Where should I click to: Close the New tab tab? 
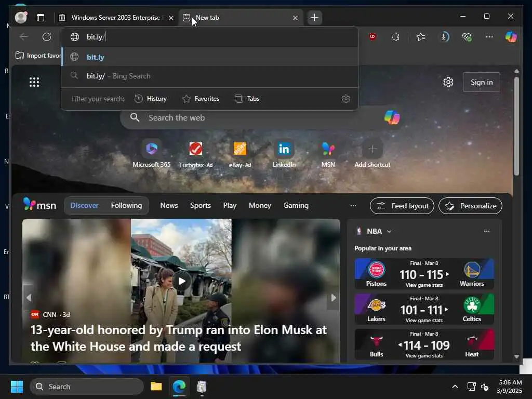point(295,18)
